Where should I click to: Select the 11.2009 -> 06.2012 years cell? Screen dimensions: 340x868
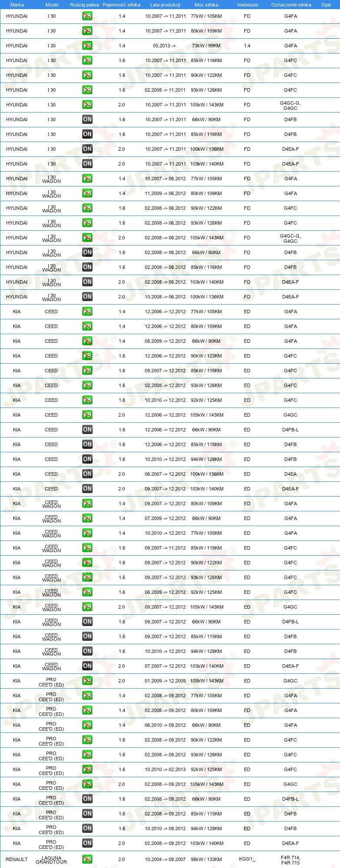pyautogui.click(x=165, y=193)
